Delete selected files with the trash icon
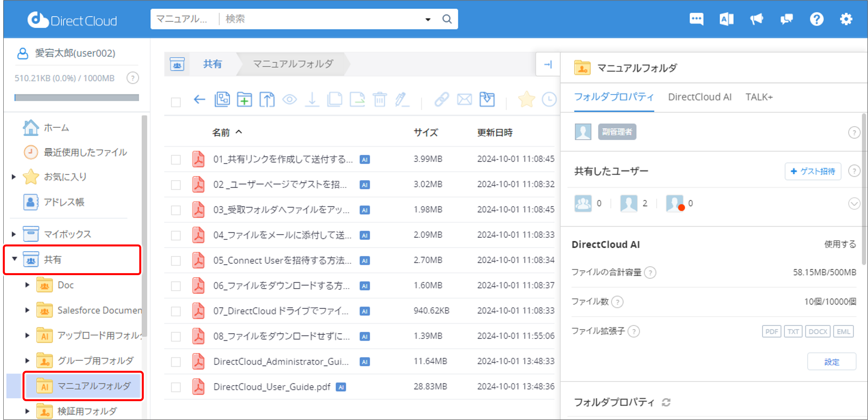The width and height of the screenshot is (868, 420). [380, 99]
